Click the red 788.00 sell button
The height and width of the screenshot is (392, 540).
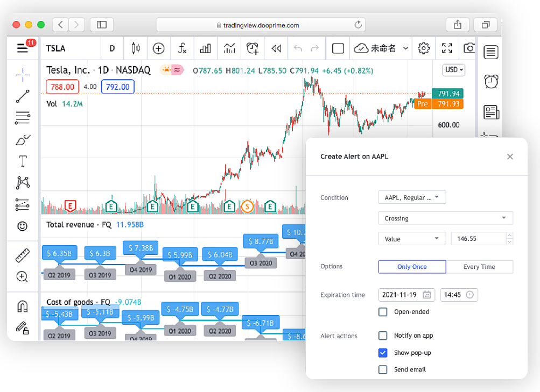tap(62, 87)
